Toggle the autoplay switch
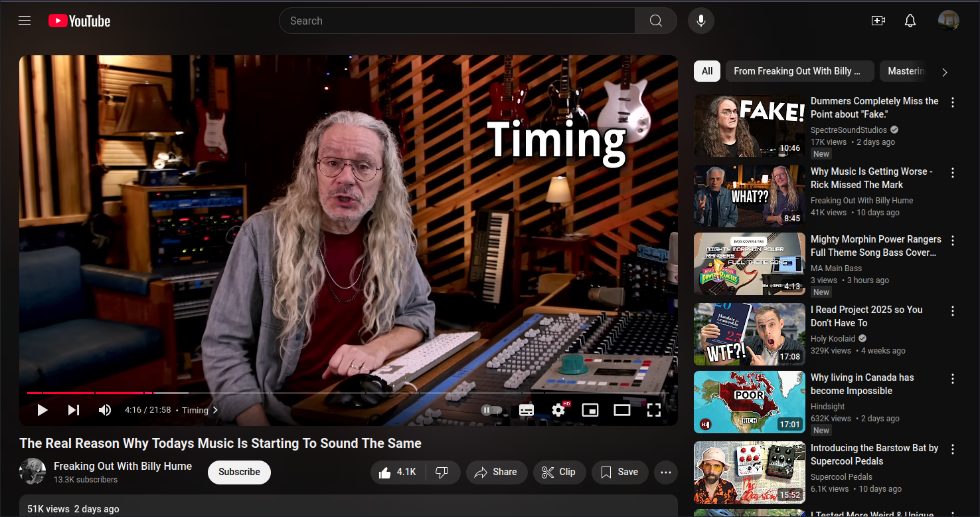This screenshot has width=980, height=517. pyautogui.click(x=491, y=410)
